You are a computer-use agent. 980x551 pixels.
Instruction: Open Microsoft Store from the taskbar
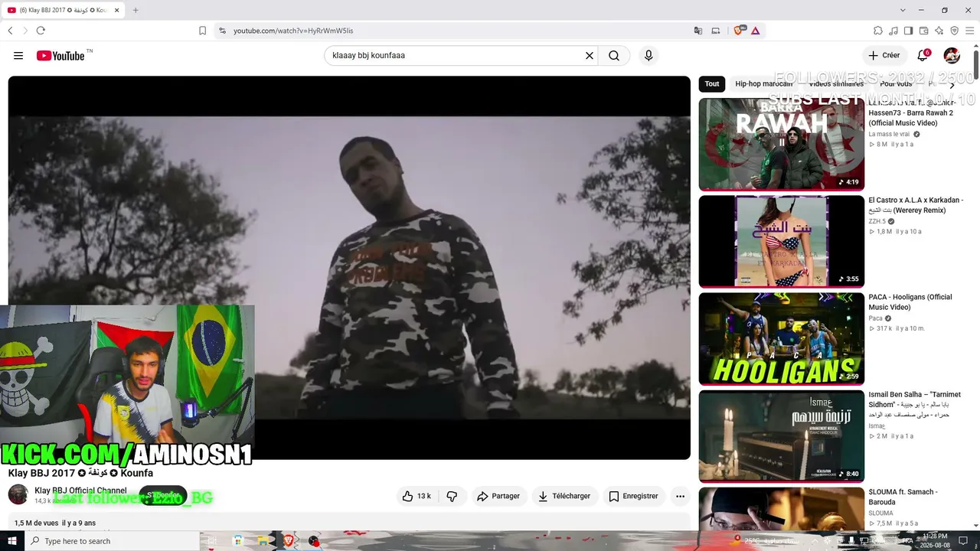(x=238, y=541)
